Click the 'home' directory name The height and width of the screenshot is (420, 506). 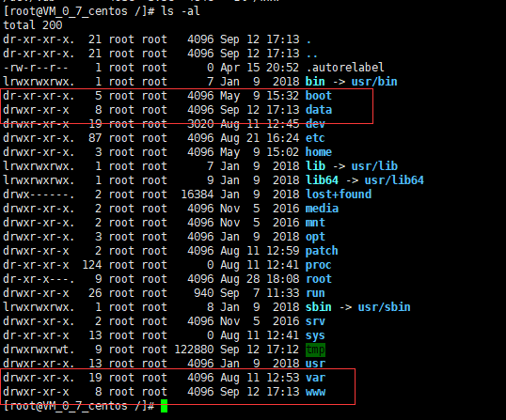click(319, 152)
